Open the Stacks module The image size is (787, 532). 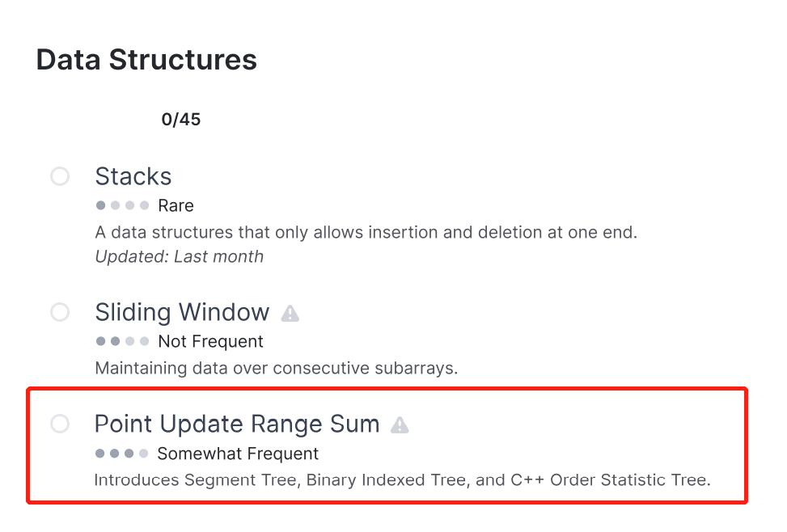(133, 176)
